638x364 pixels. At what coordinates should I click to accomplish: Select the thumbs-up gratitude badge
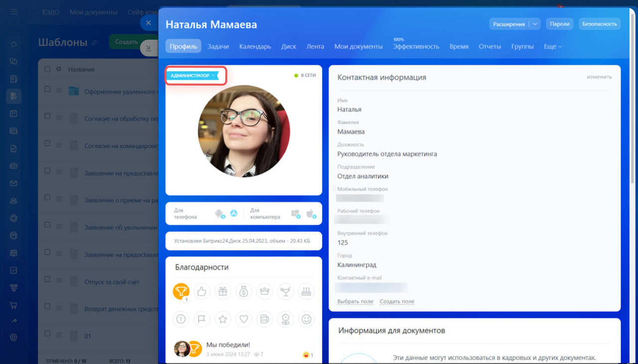(x=202, y=291)
